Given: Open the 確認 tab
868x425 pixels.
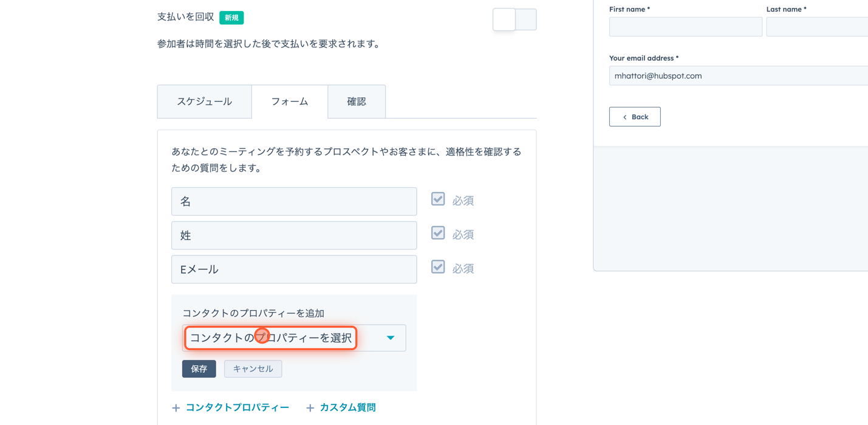Looking at the screenshot, I should coord(357,102).
